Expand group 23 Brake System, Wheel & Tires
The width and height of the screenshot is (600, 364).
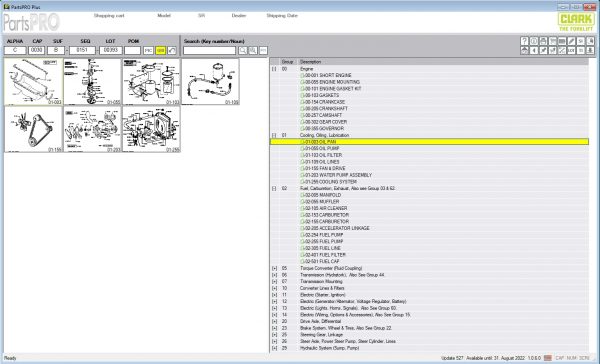click(274, 328)
